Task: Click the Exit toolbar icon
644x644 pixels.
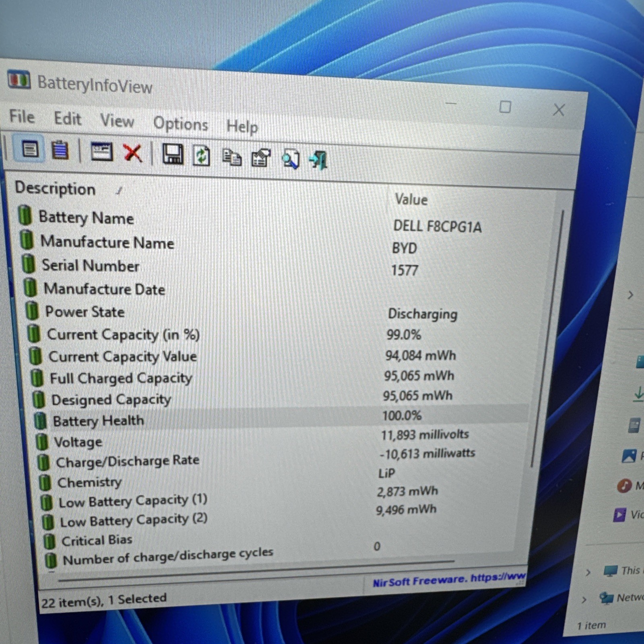Action: 318,160
